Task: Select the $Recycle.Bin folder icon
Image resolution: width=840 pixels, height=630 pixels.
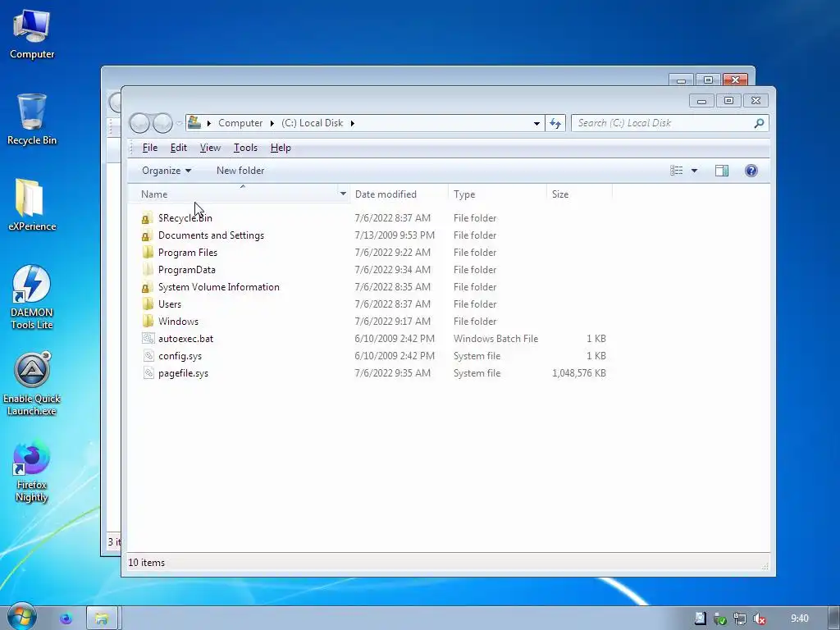Action: pyautogui.click(x=147, y=218)
